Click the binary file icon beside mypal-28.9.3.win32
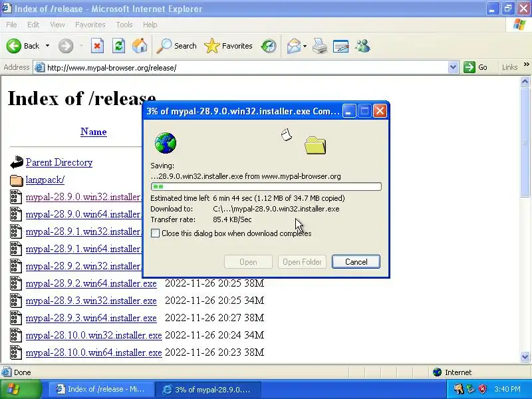The height and width of the screenshot is (399, 532). [x=16, y=301]
